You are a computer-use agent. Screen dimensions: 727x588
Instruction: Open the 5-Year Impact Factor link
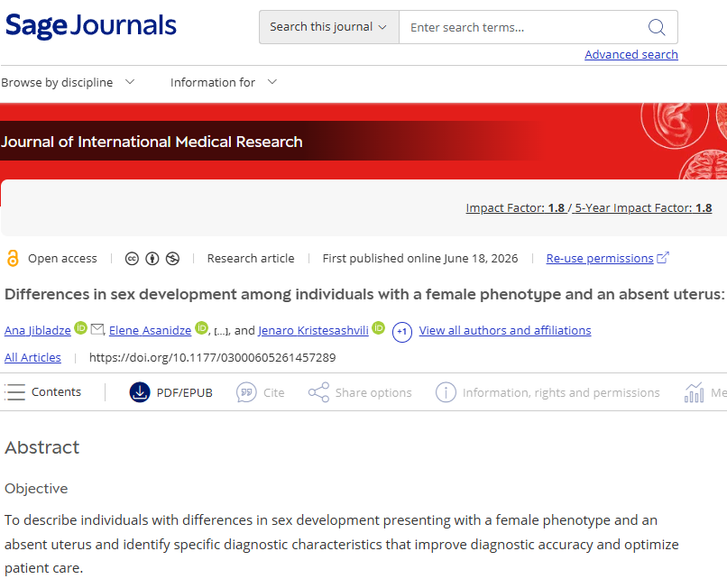pos(643,208)
